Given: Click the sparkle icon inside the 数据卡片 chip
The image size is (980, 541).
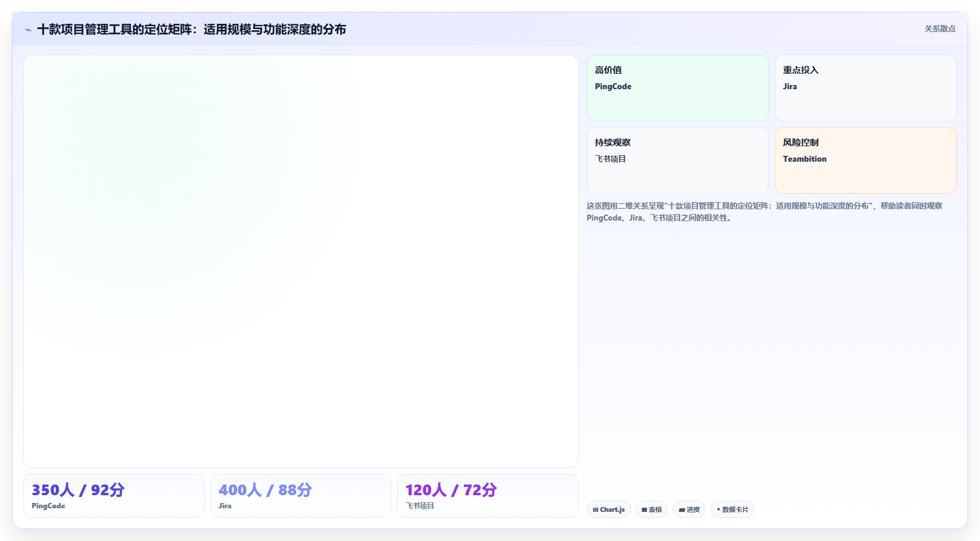Looking at the screenshot, I should pos(718,509).
